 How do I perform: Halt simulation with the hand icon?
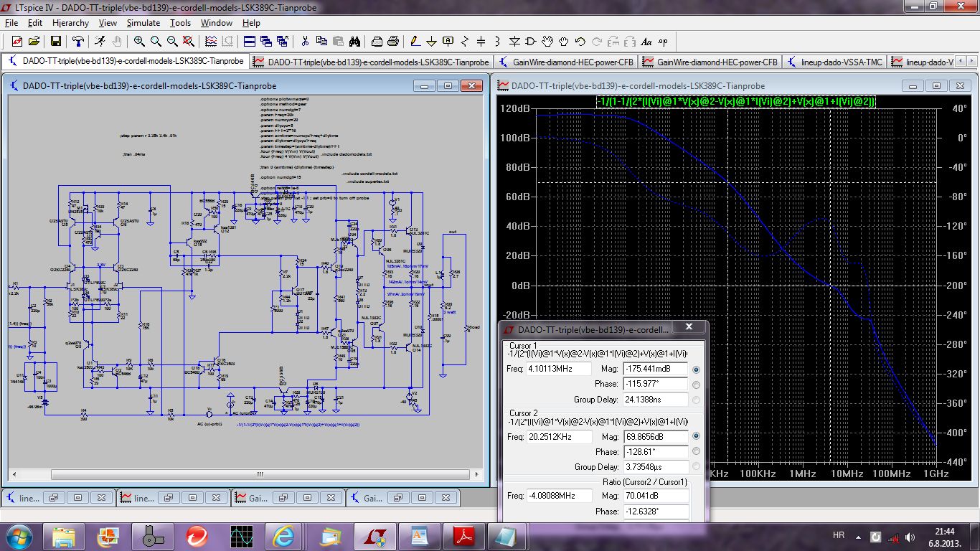point(116,41)
